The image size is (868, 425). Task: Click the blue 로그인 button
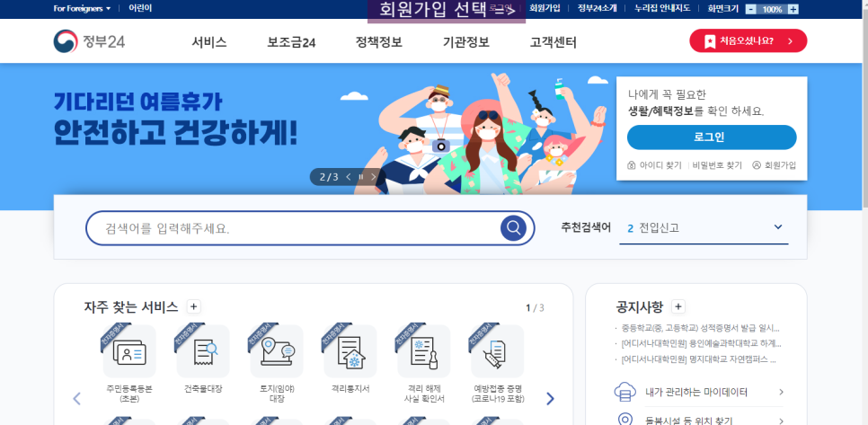click(712, 137)
